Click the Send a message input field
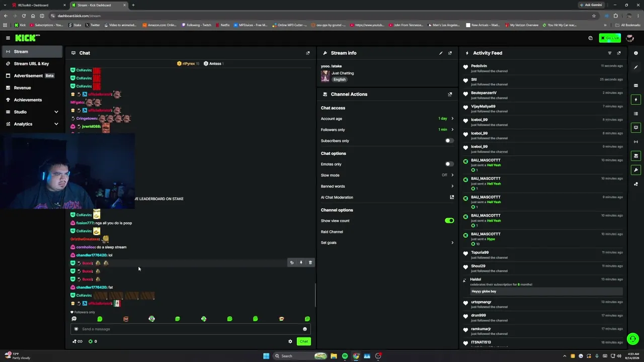 pos(190,329)
